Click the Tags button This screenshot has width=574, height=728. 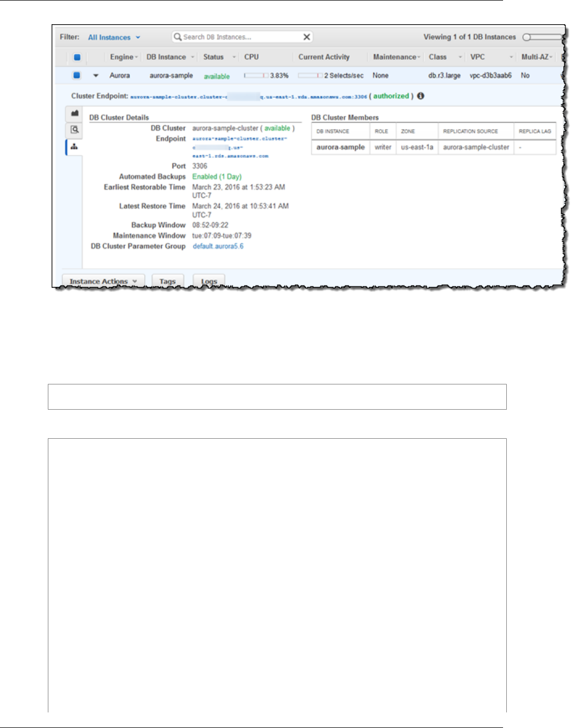coord(168,281)
